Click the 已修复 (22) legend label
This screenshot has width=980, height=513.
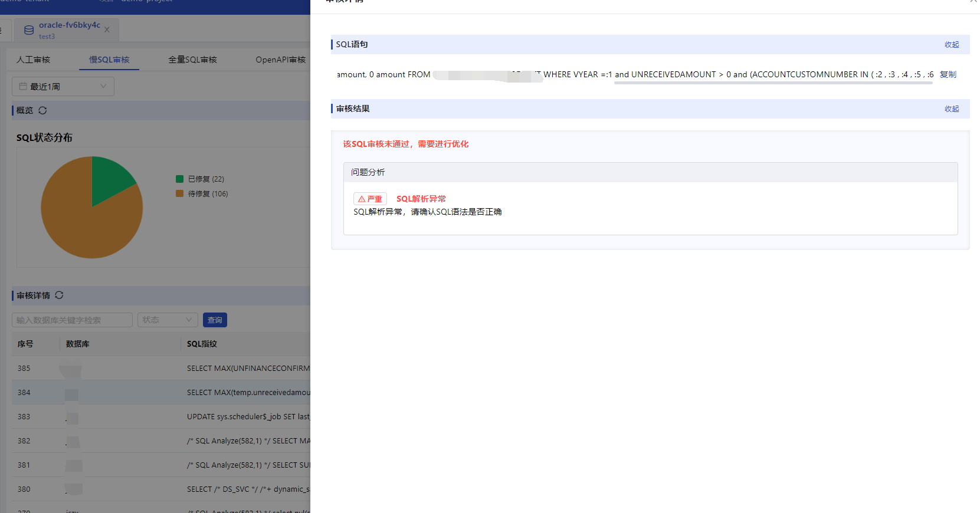tap(206, 179)
